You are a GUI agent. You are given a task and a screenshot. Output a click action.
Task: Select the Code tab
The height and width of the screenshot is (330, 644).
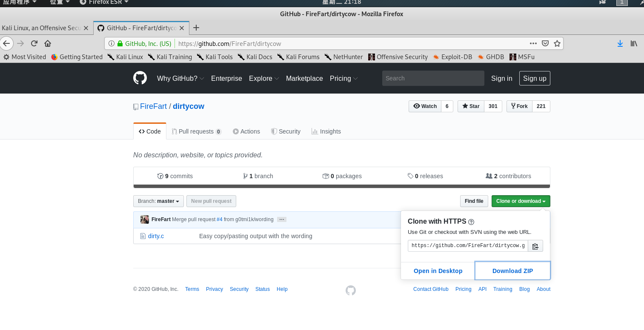coord(150,131)
